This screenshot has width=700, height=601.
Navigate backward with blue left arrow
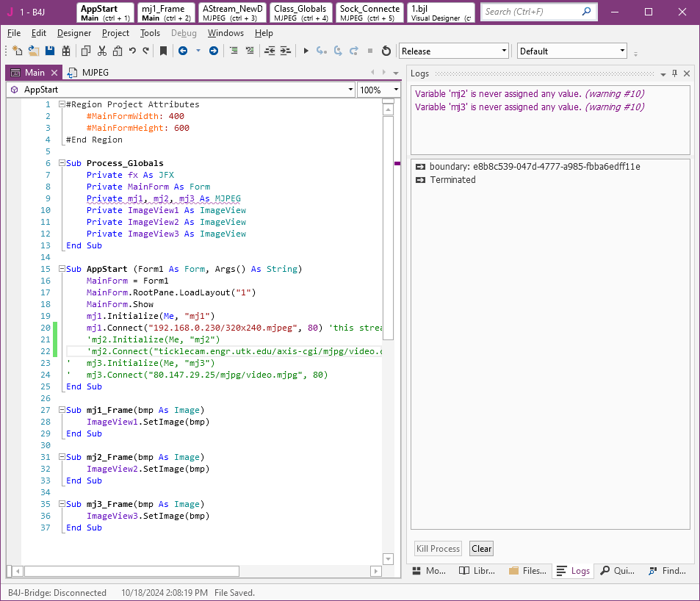(x=182, y=51)
